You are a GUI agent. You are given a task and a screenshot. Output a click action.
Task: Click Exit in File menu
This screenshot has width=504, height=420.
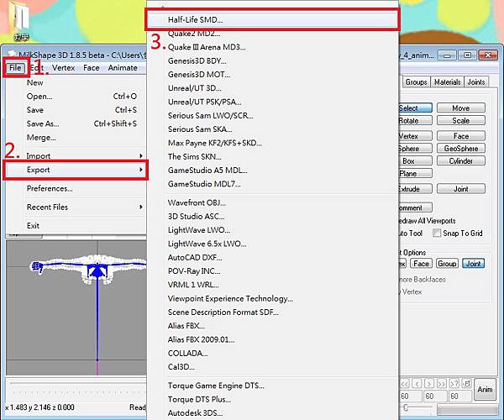76,226
